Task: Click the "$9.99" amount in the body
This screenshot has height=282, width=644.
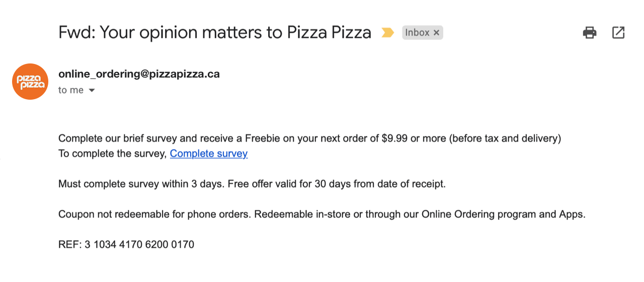Action: 395,138
